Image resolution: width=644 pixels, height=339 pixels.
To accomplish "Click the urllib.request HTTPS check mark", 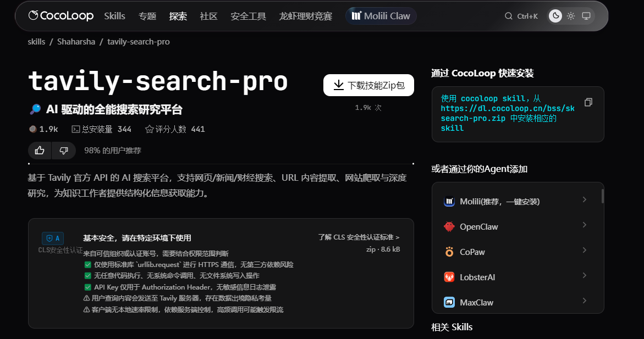I will pyautogui.click(x=87, y=265).
